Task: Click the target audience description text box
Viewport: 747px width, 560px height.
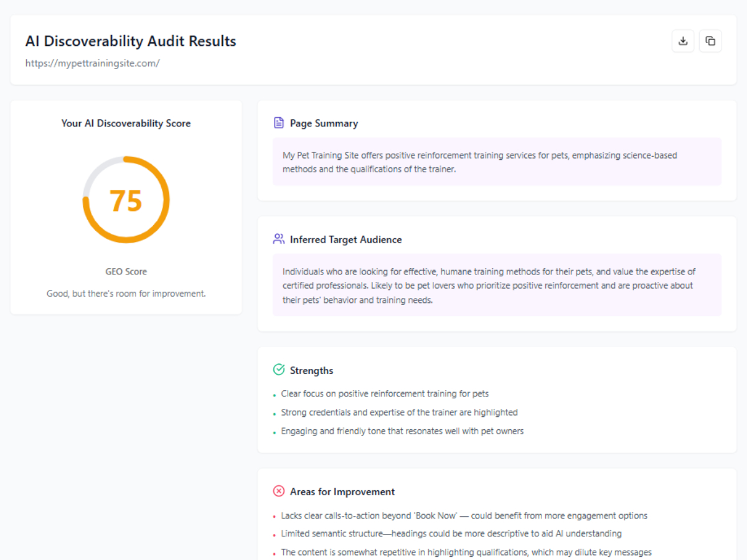Action: (497, 285)
